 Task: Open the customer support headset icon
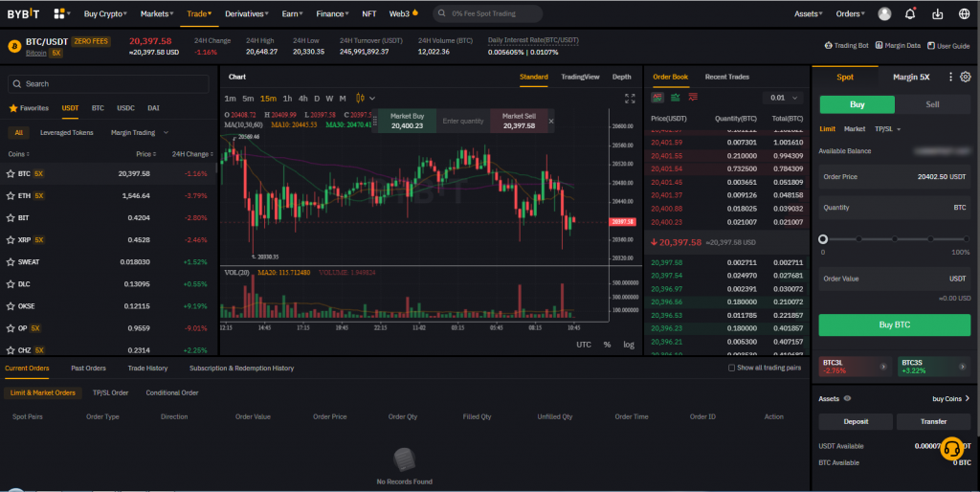(x=952, y=449)
